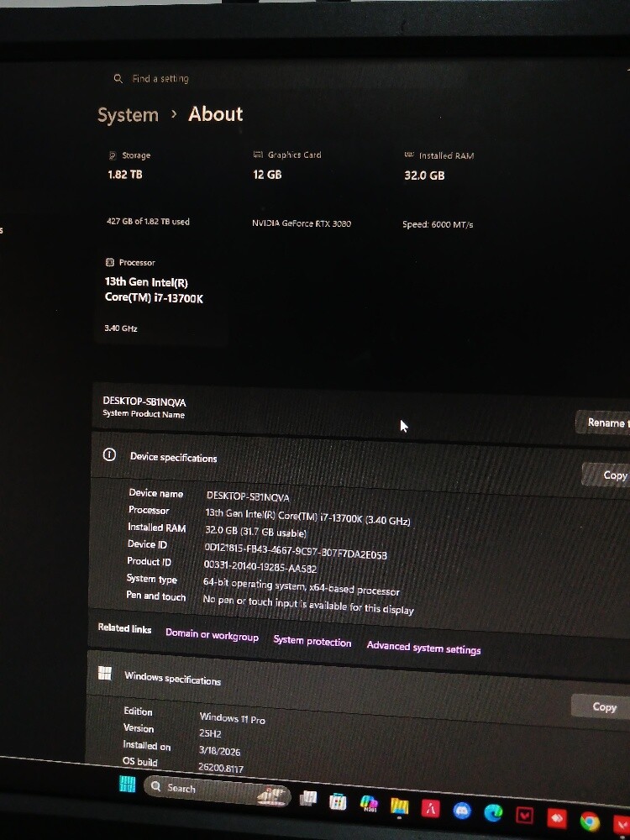Open the red AnyDesk icon on the taskbar
The height and width of the screenshot is (840, 630).
tap(557, 818)
